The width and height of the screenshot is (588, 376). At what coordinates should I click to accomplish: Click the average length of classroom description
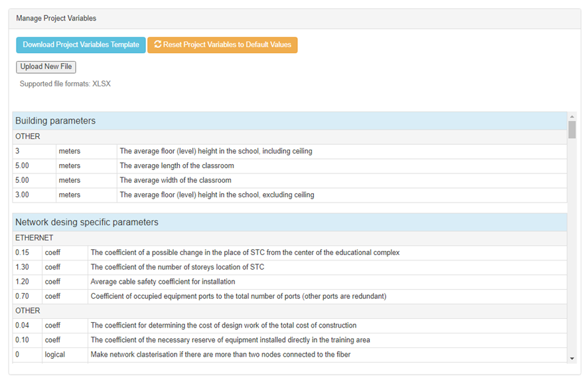click(x=177, y=166)
